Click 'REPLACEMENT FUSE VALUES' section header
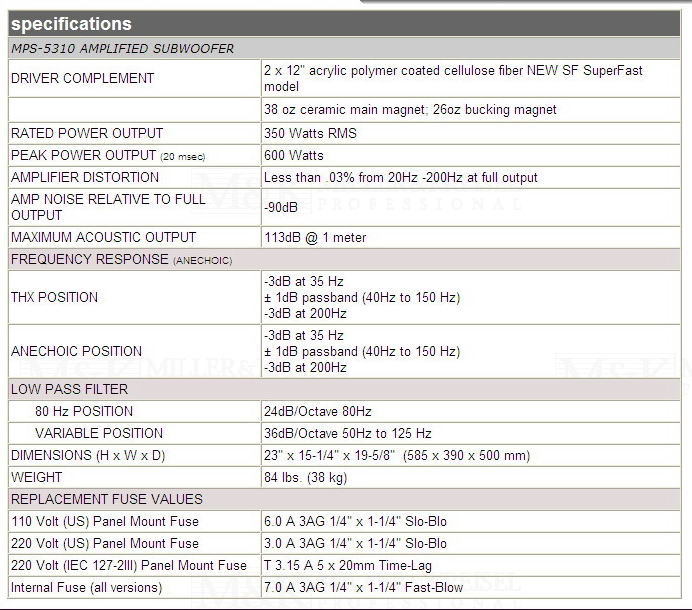 107,499
